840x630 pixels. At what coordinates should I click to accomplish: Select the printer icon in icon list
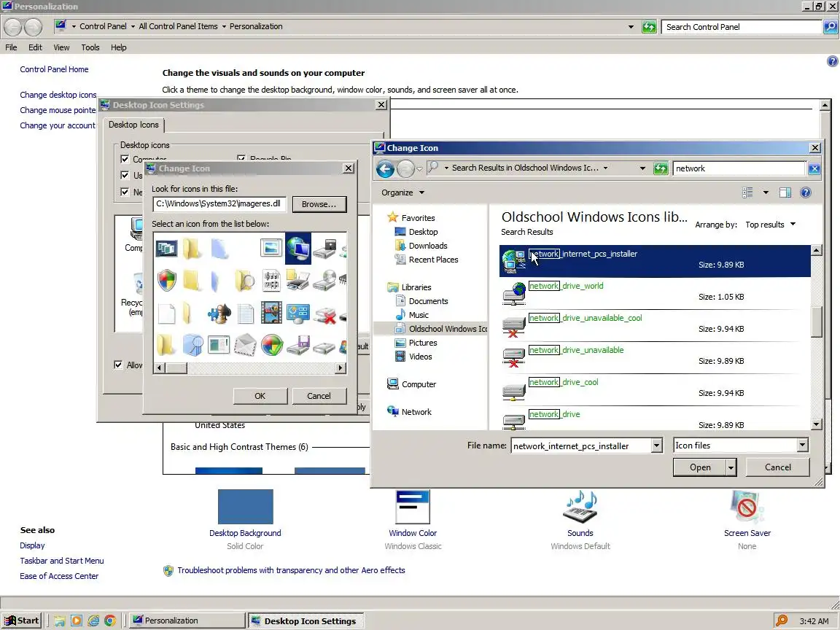297,281
